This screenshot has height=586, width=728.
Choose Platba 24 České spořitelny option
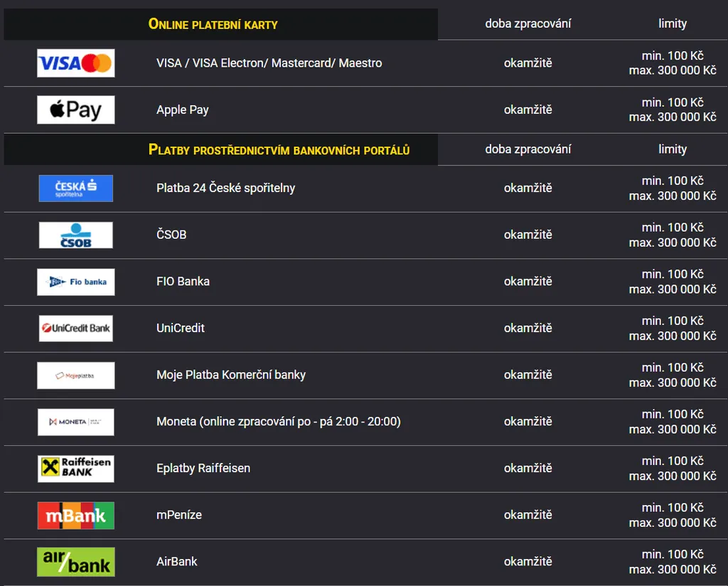[x=225, y=188]
